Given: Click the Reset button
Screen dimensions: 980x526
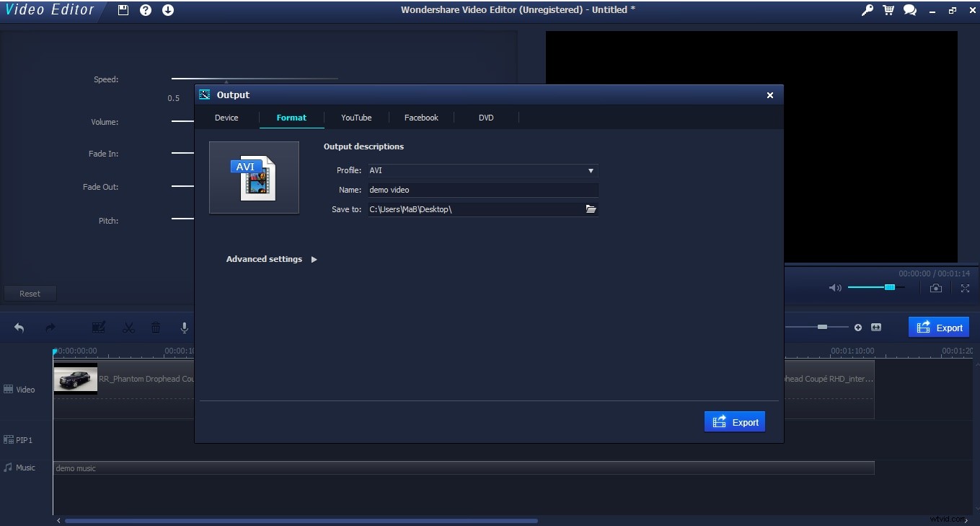Looking at the screenshot, I should (x=30, y=294).
